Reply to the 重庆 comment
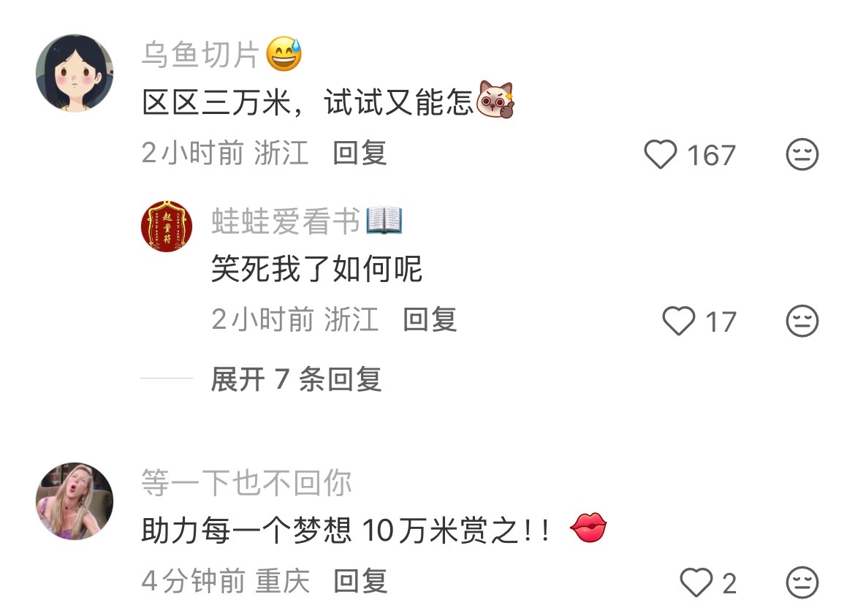This screenshot has height=616, width=855. point(360,581)
